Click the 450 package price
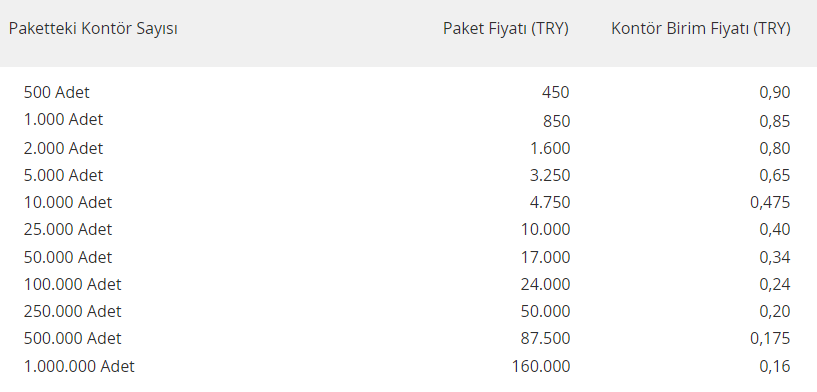817x392 pixels. pos(555,92)
